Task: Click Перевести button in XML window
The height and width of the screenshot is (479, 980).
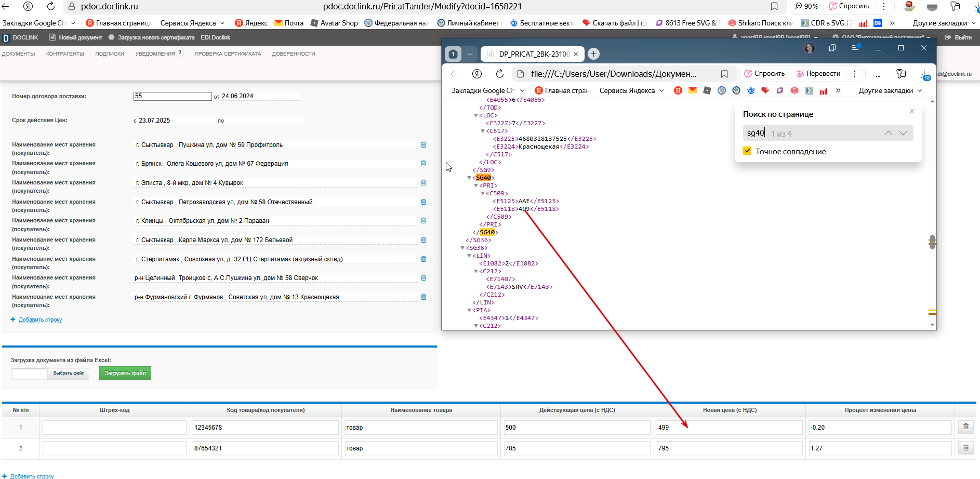Action: tap(818, 73)
